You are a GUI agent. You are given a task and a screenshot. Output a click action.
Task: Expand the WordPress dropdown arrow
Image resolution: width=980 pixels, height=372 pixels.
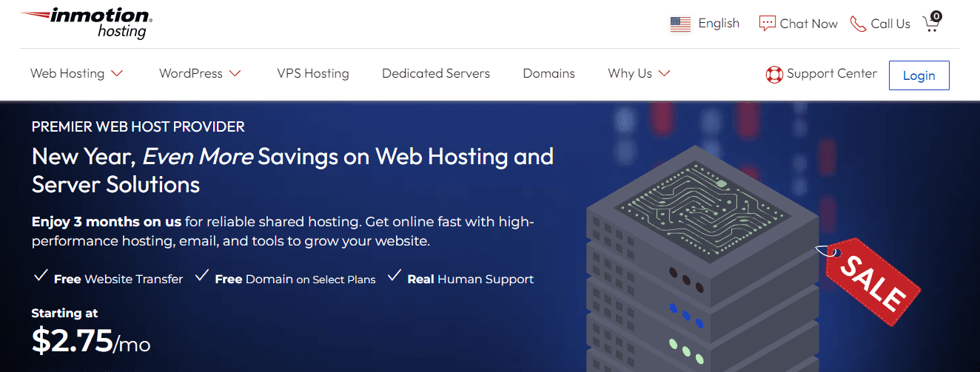(235, 74)
